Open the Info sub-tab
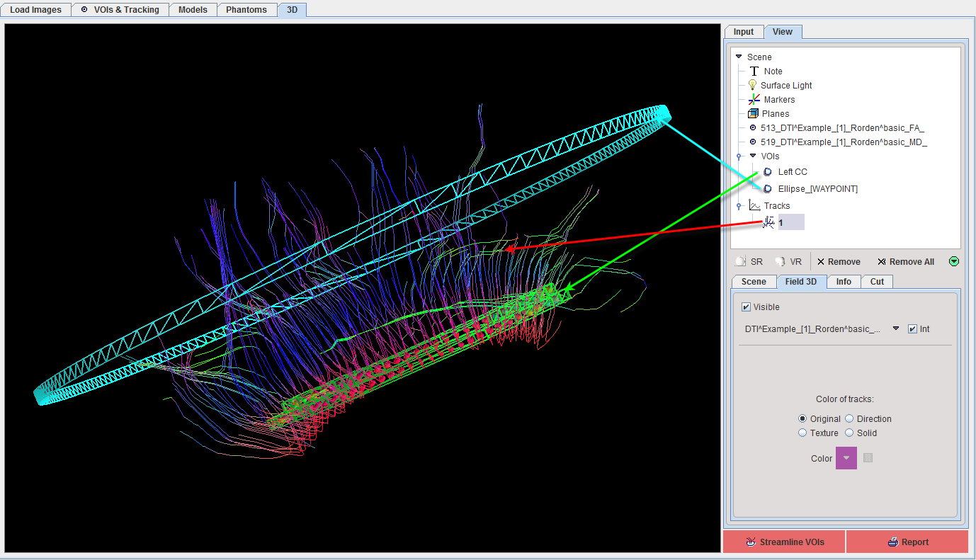Viewport: 976px width, 560px height. pyautogui.click(x=844, y=282)
